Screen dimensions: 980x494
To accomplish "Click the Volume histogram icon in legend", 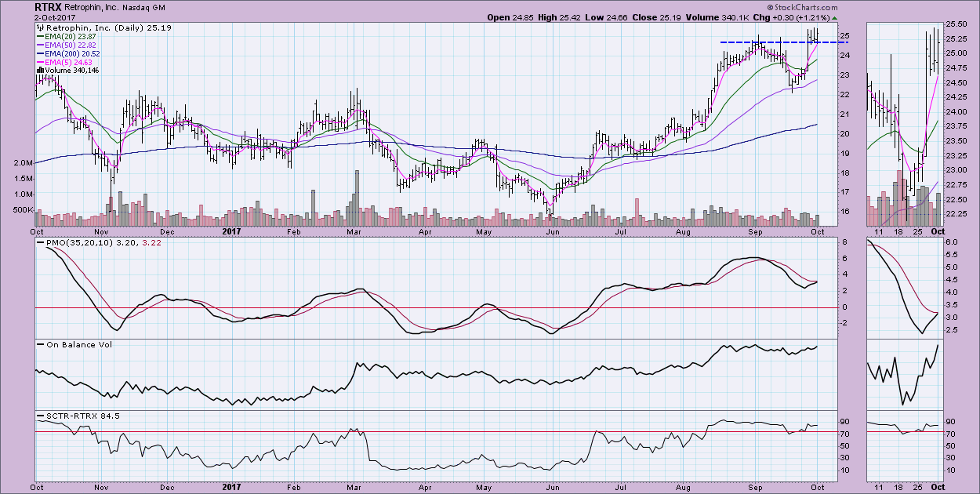I will (38, 70).
